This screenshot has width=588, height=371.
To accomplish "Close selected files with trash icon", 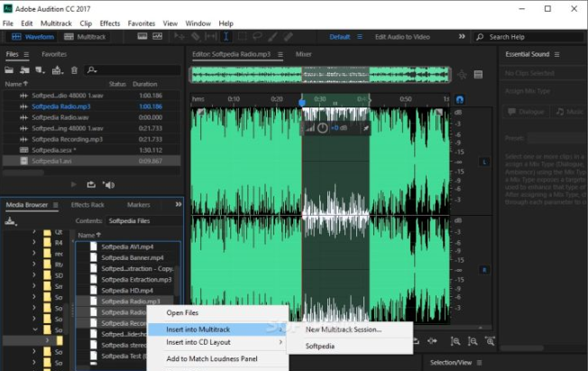I will [74, 70].
